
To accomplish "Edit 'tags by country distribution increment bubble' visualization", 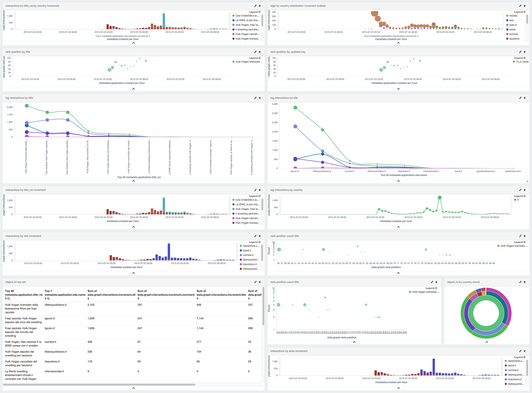I will pyautogui.click(x=520, y=6).
